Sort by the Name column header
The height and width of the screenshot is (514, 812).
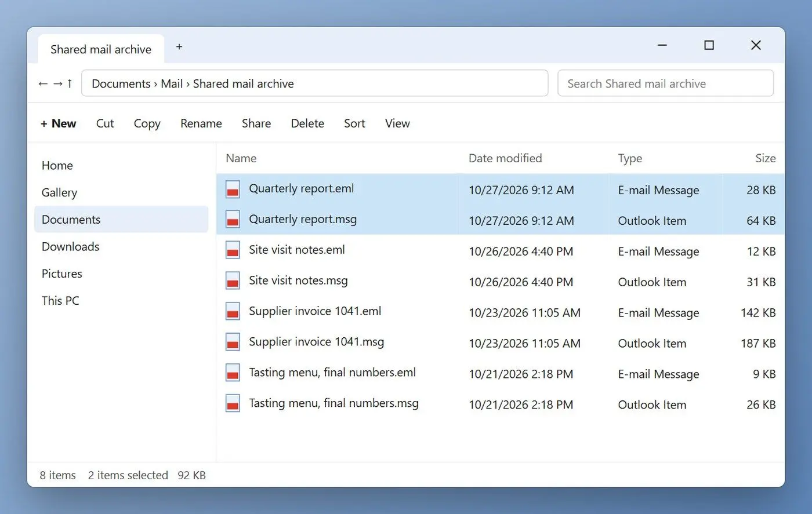241,158
